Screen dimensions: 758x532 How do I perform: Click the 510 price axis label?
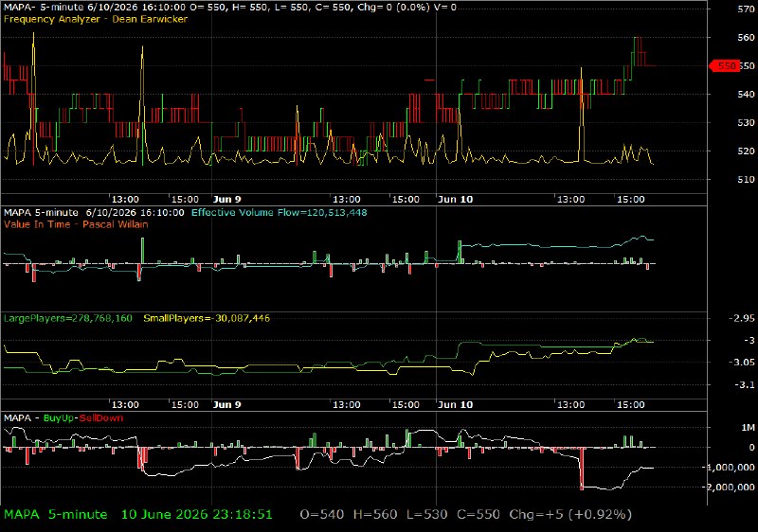746,179
